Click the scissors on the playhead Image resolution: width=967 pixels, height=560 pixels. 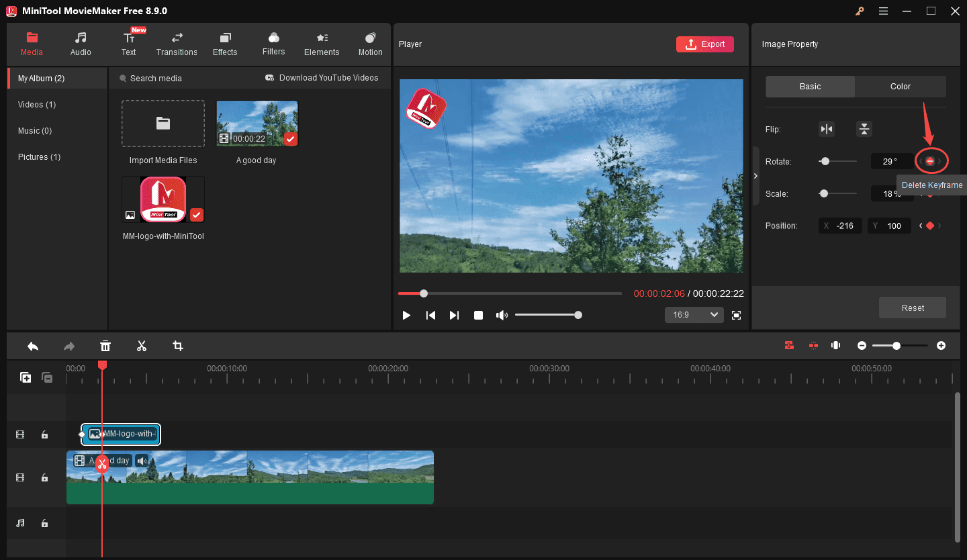(x=101, y=464)
